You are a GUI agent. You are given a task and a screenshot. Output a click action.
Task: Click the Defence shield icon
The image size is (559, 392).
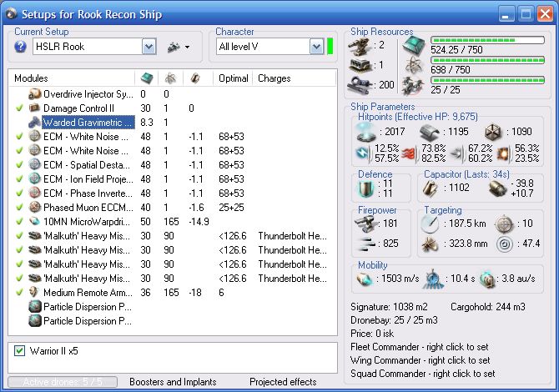(366, 188)
